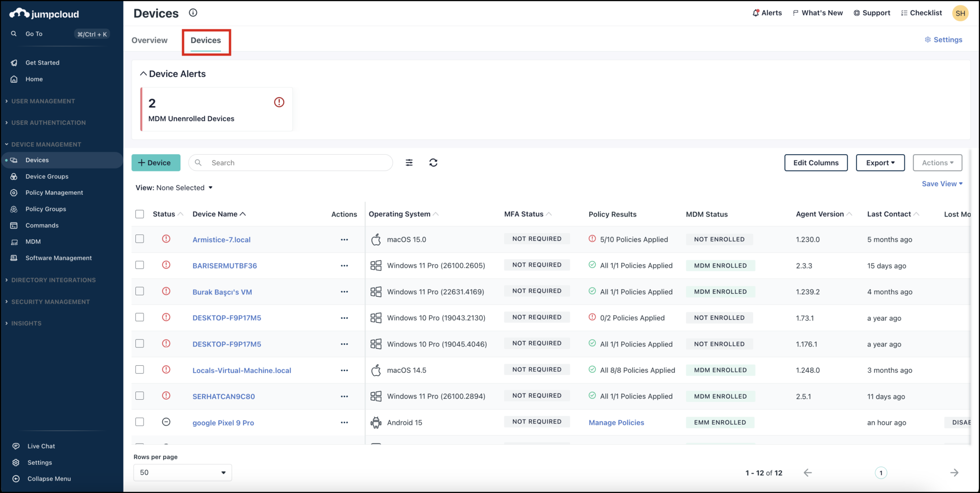Screen dimensions: 980x493
Task: Open the Devices icon in the sidebar
Action: coord(15,160)
